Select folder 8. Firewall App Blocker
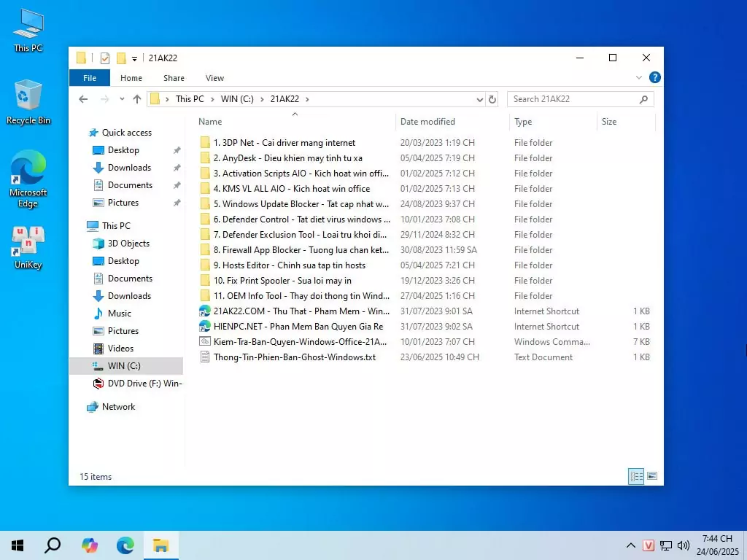Screen dimensions: 747x560 pyautogui.click(x=301, y=250)
